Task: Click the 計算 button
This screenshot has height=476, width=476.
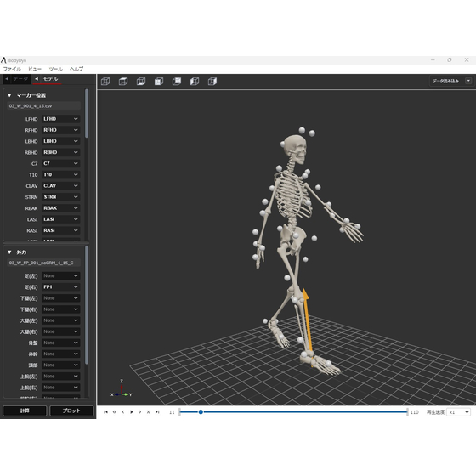Action: [25, 411]
